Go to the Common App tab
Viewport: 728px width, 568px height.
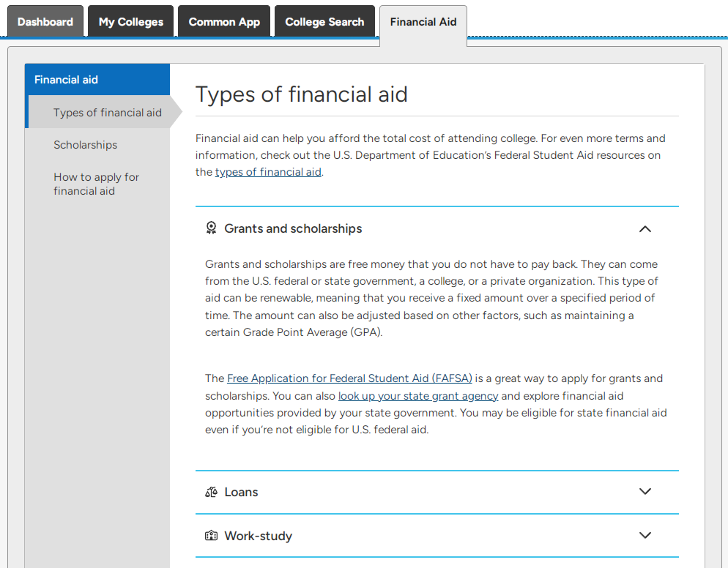(x=224, y=21)
